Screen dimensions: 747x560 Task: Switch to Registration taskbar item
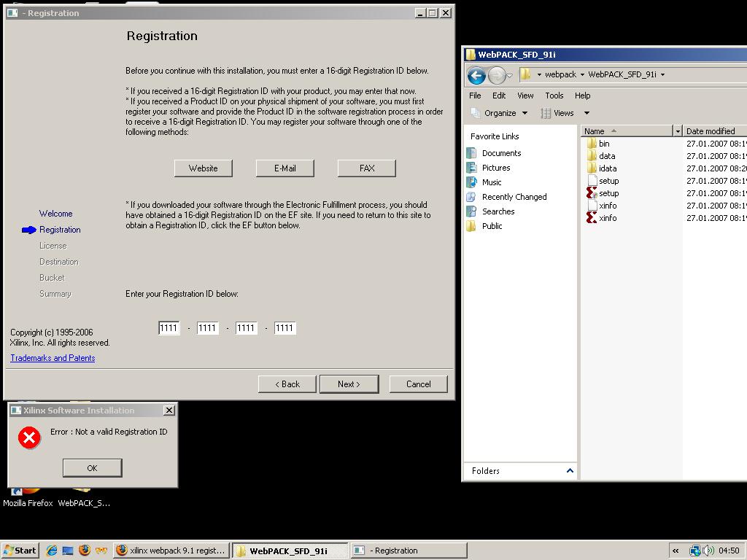(409, 551)
